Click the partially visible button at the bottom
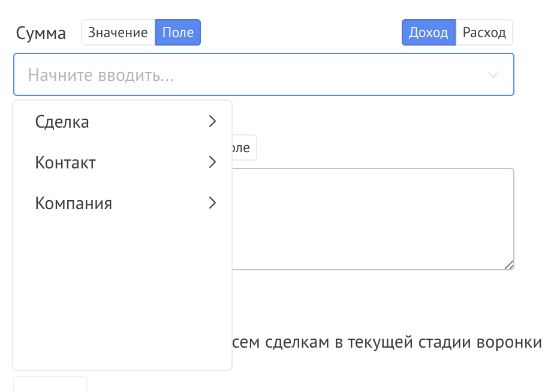 tap(50, 384)
